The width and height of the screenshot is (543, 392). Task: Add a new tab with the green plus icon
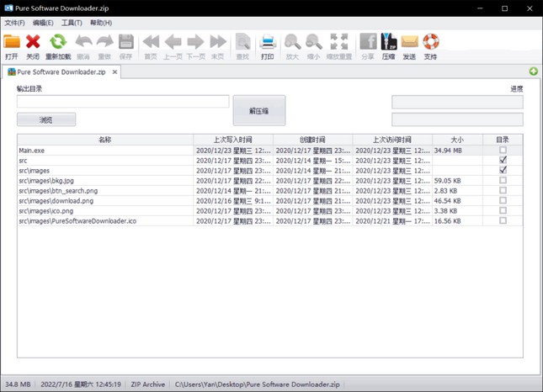pos(533,72)
